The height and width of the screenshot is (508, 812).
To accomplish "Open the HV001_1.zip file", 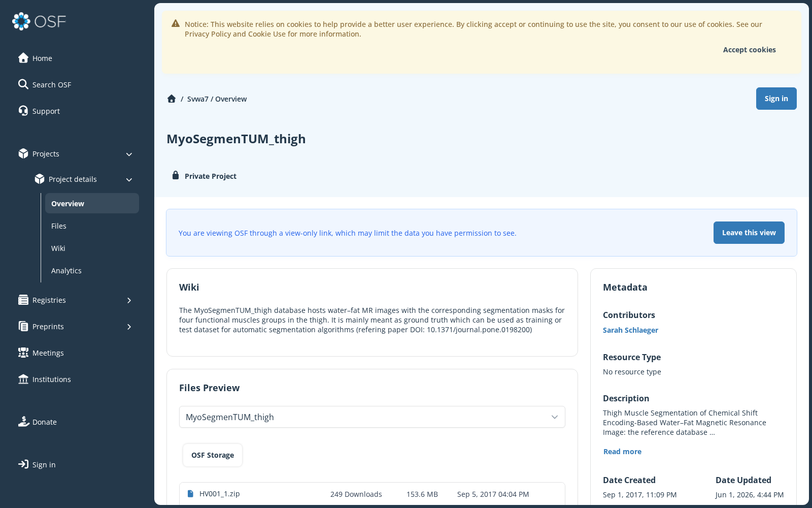I will tap(219, 494).
